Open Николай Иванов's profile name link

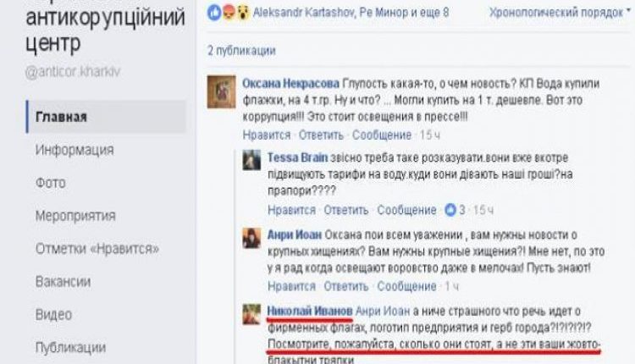(x=309, y=311)
